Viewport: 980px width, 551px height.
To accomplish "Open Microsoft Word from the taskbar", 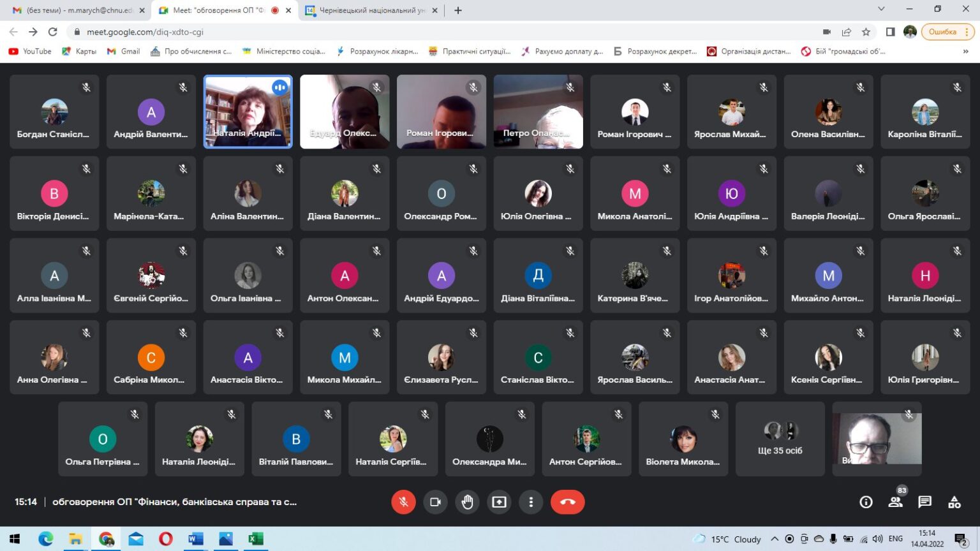I will (196, 539).
